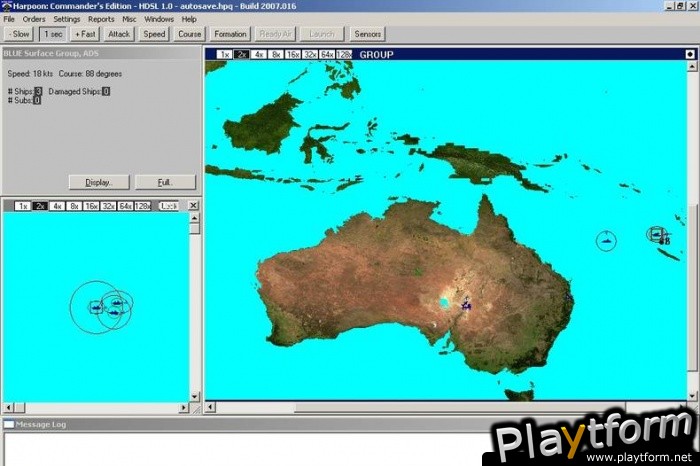Open the Misc menu

129,19
